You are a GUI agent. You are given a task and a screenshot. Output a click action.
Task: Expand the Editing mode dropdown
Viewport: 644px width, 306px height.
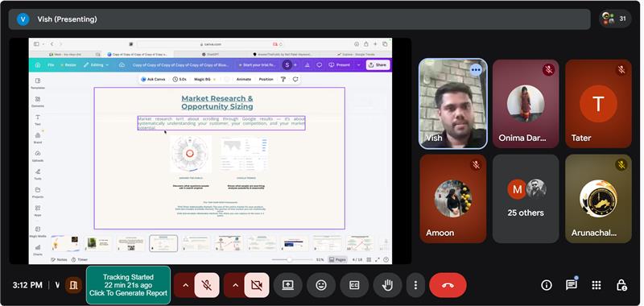point(96,65)
